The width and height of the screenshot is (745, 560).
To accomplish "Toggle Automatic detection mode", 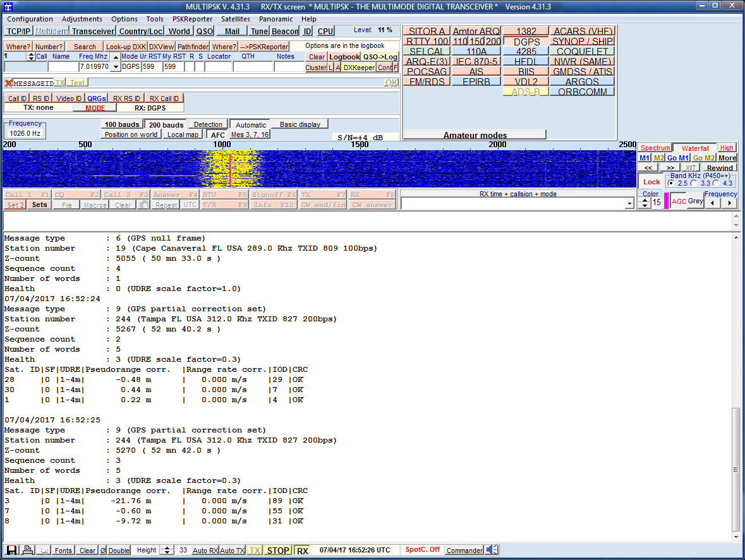I will [251, 125].
